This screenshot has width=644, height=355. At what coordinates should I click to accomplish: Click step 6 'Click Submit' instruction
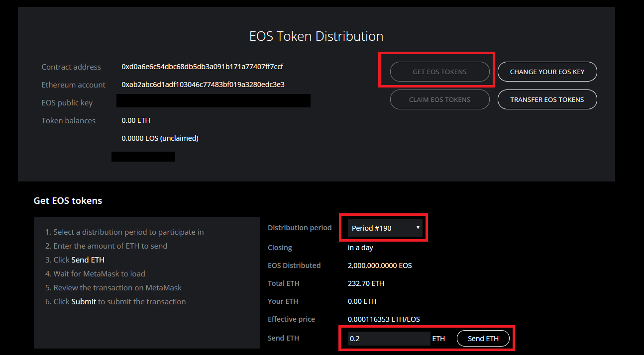point(115,301)
